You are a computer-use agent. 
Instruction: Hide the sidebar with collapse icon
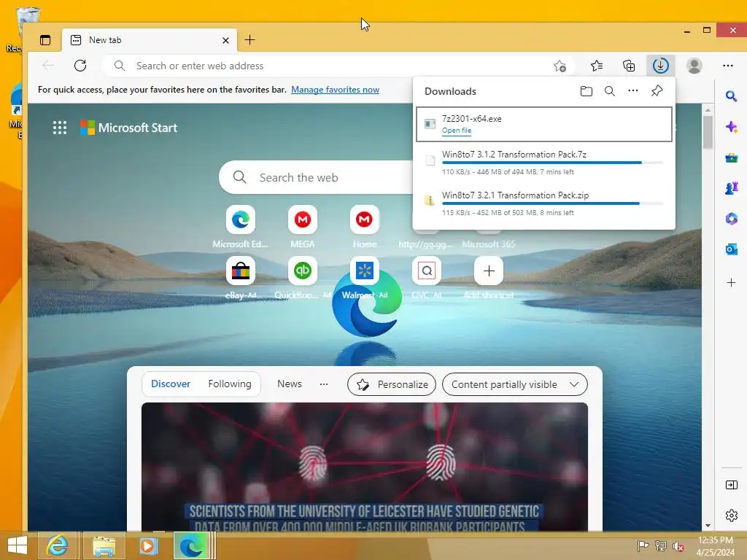click(x=731, y=485)
